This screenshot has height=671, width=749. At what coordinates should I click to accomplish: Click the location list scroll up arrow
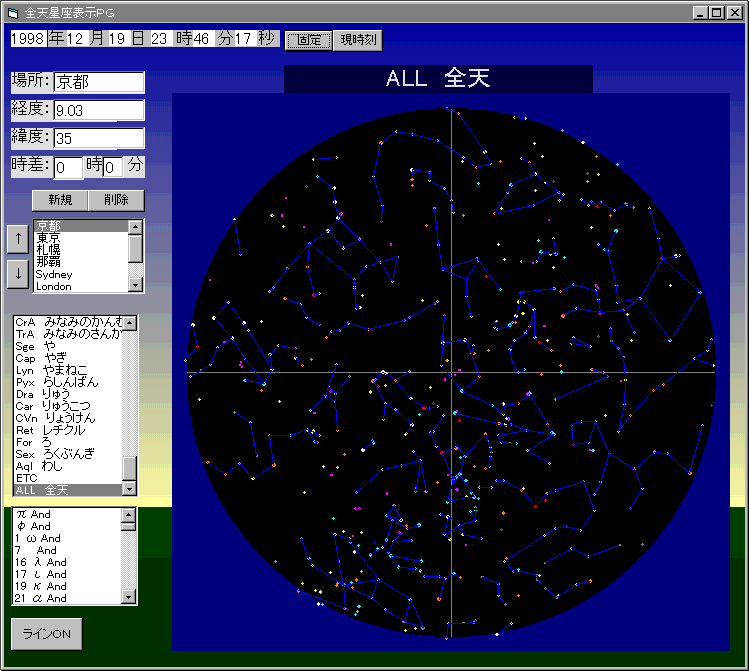pos(136,226)
